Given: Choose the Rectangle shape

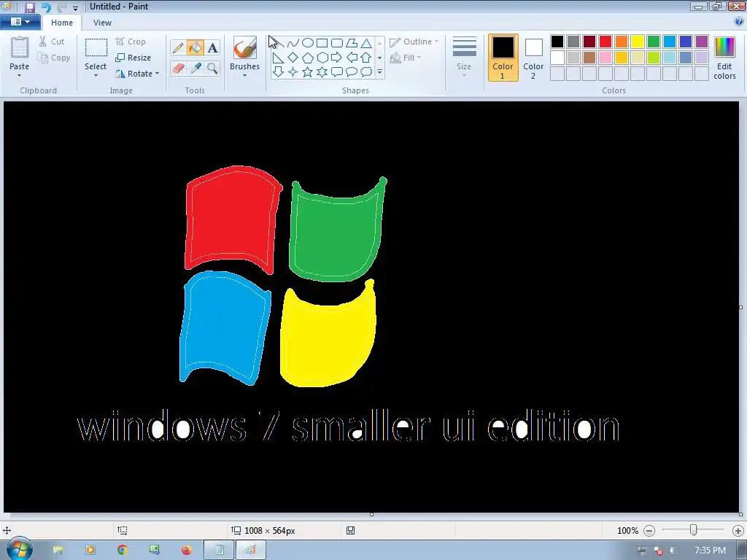Looking at the screenshot, I should point(322,43).
